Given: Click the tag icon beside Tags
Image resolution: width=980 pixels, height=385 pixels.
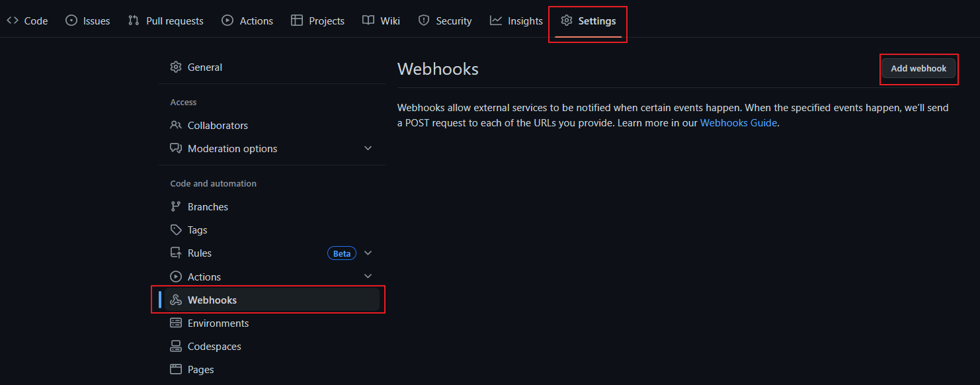Looking at the screenshot, I should click(176, 230).
